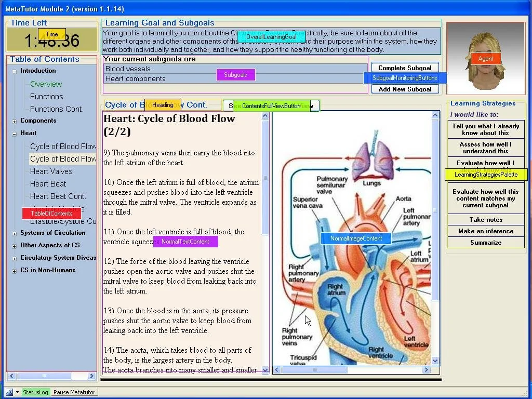
Task: Expand CS in Non-Humans node
Action: point(14,271)
